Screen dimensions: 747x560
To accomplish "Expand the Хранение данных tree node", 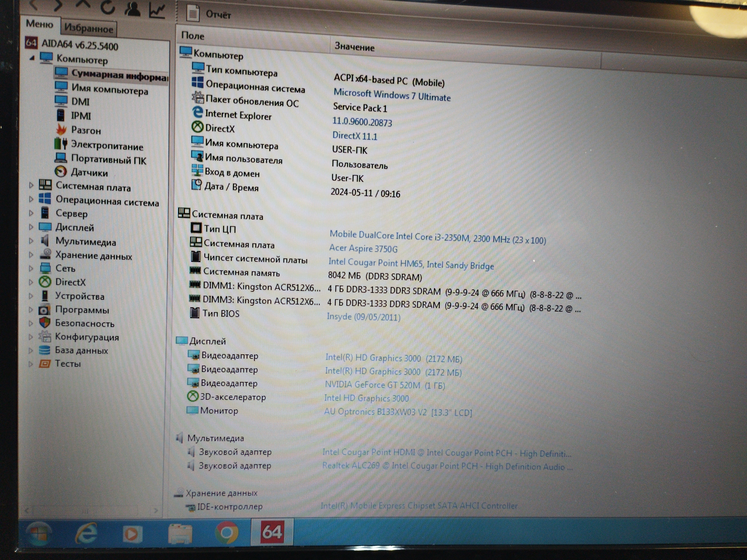I will tap(31, 255).
